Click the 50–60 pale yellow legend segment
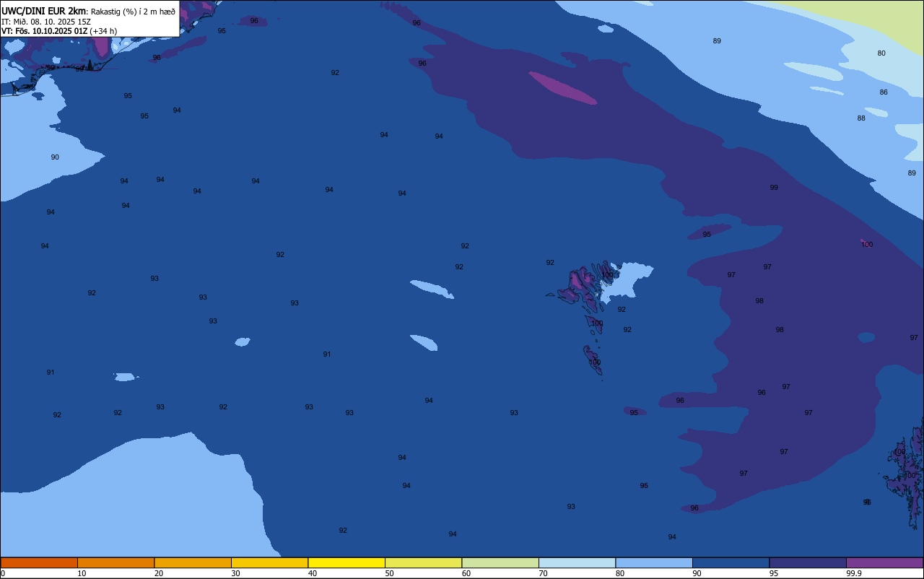Viewport: 924px width, 579px height. point(423,562)
